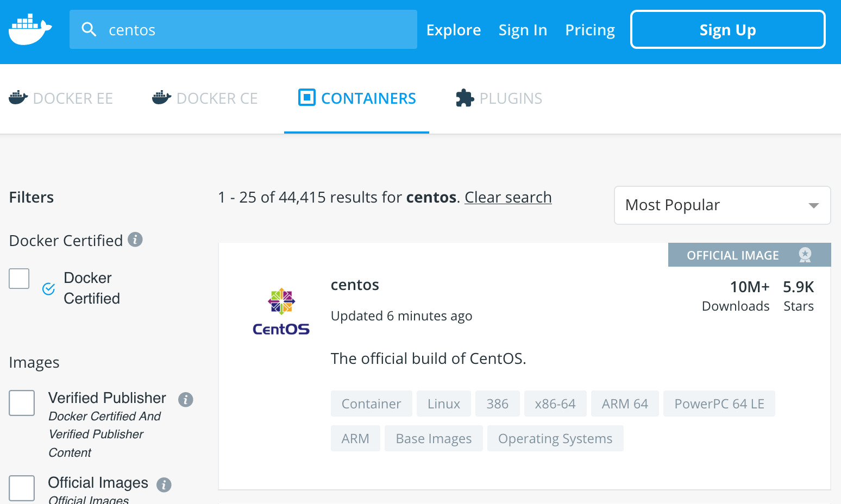
Task: Click the CentOS logo thumbnail
Action: [x=281, y=312]
